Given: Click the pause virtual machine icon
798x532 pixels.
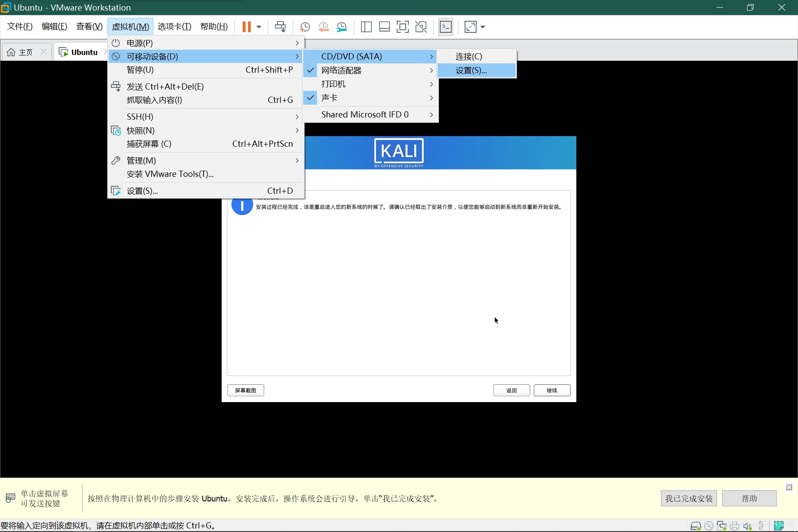Looking at the screenshot, I should [x=246, y=27].
